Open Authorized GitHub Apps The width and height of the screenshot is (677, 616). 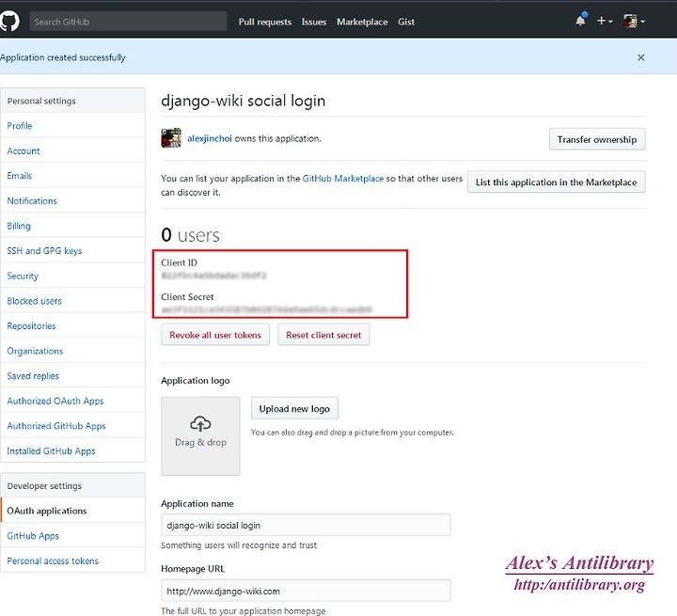(x=72, y=426)
